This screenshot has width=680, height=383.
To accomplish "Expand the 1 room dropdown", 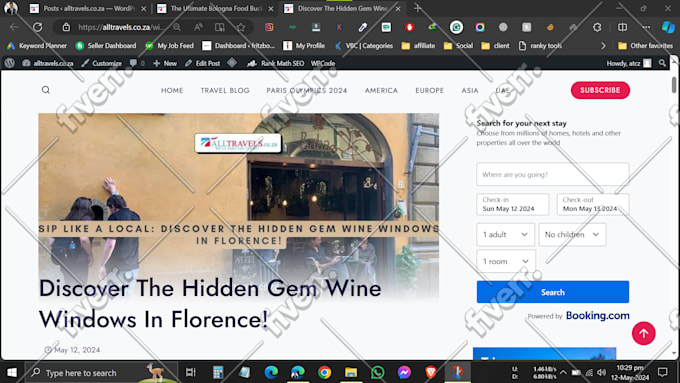I will coord(506,262).
